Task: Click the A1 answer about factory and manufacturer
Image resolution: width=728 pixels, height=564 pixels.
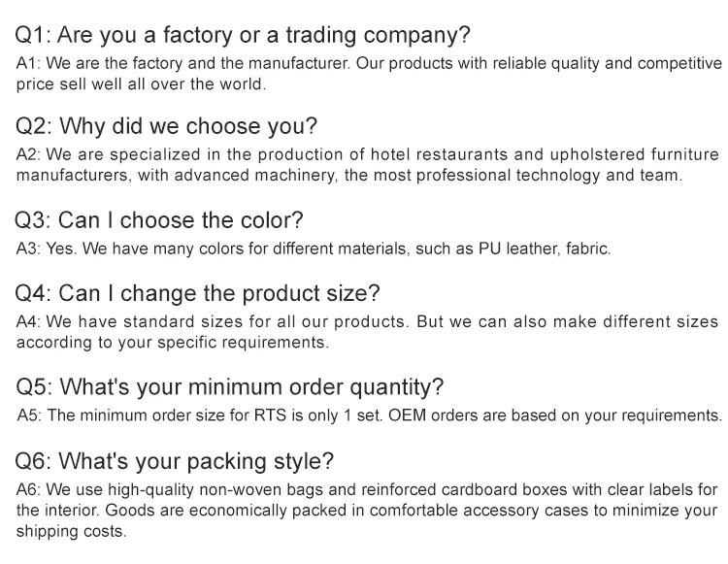Action: click(369, 74)
